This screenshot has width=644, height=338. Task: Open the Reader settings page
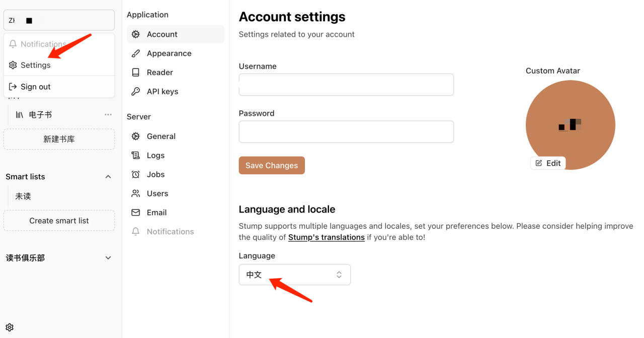pos(176,73)
